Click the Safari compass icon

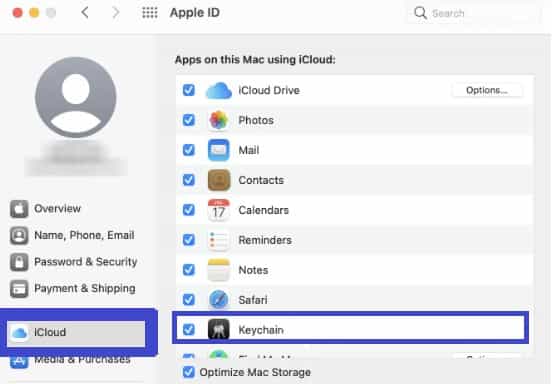tap(219, 300)
